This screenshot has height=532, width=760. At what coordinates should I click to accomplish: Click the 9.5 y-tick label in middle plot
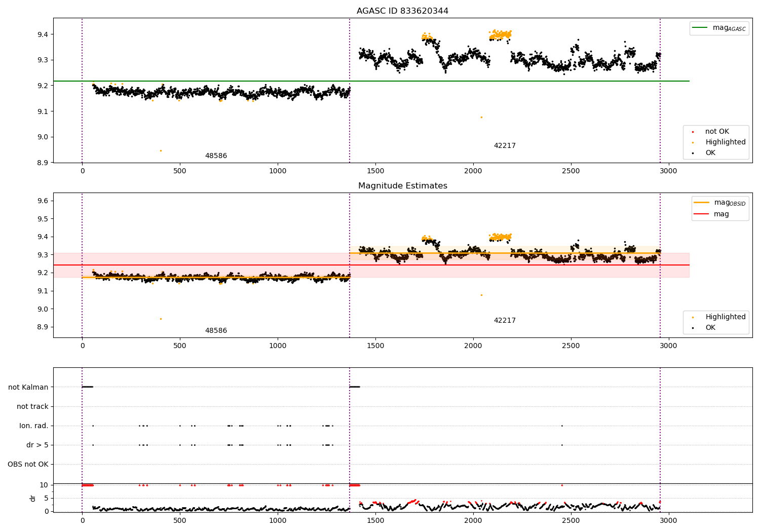(43, 219)
